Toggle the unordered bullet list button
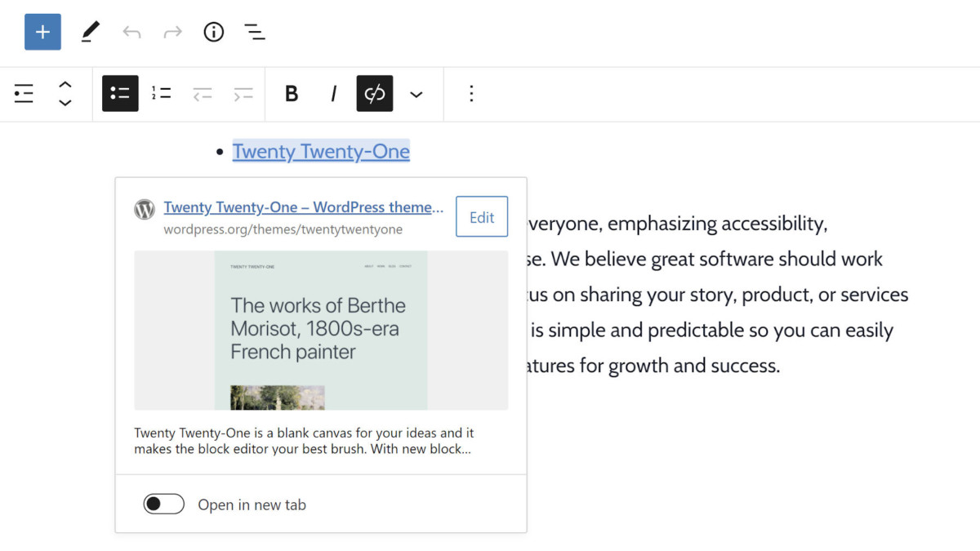 (120, 94)
